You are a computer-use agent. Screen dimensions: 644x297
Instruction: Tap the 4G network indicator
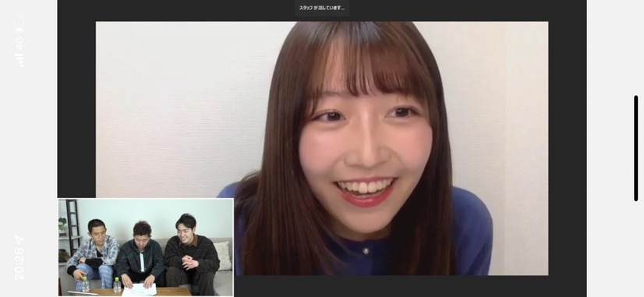19,43
